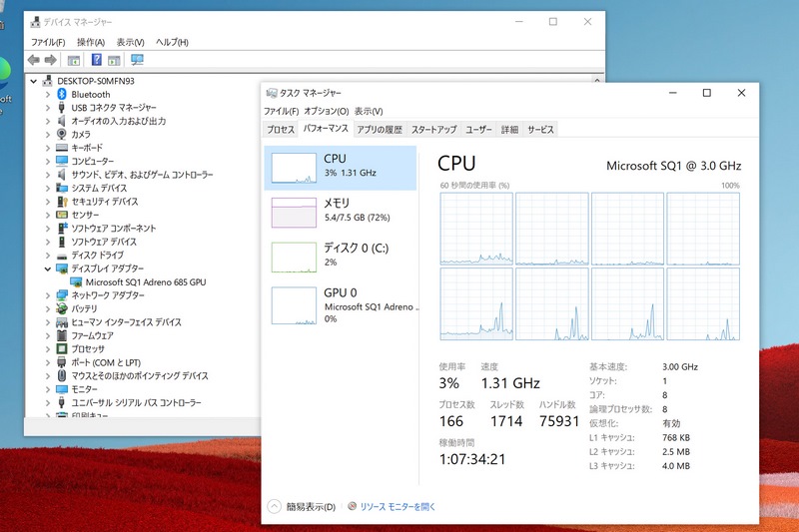Minimize the Device Manager window
Screen dimensions: 799x532
518,22
